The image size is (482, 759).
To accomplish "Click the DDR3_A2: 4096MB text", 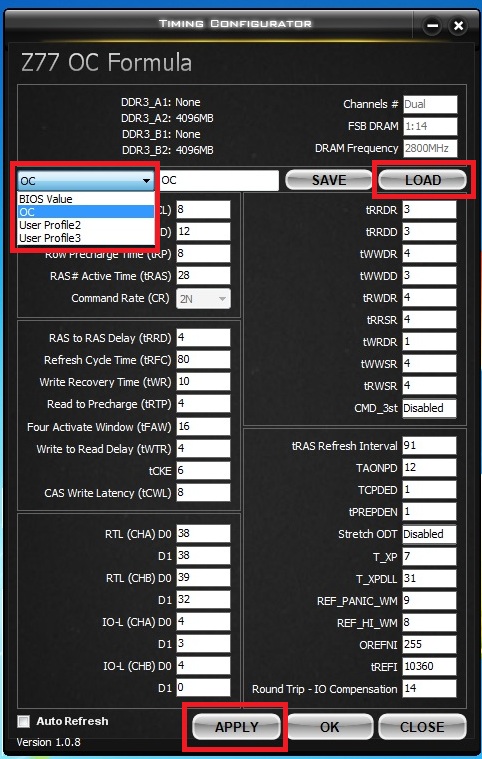I will [167, 118].
